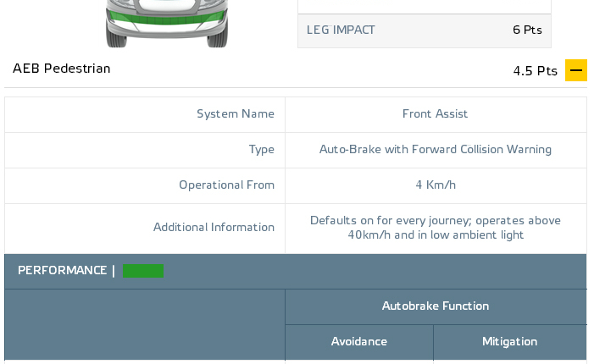Click the Front Assist system name value
Viewport: 594px width, 364px height.
click(x=435, y=114)
